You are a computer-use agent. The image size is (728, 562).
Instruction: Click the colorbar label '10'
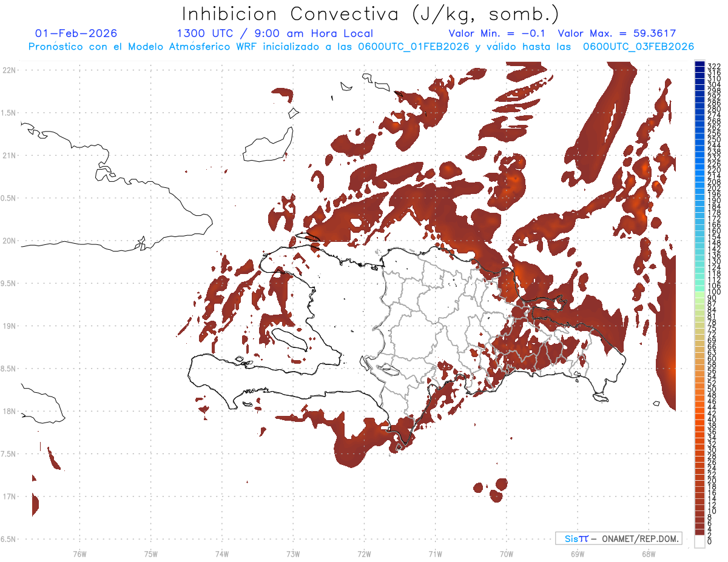click(x=712, y=511)
